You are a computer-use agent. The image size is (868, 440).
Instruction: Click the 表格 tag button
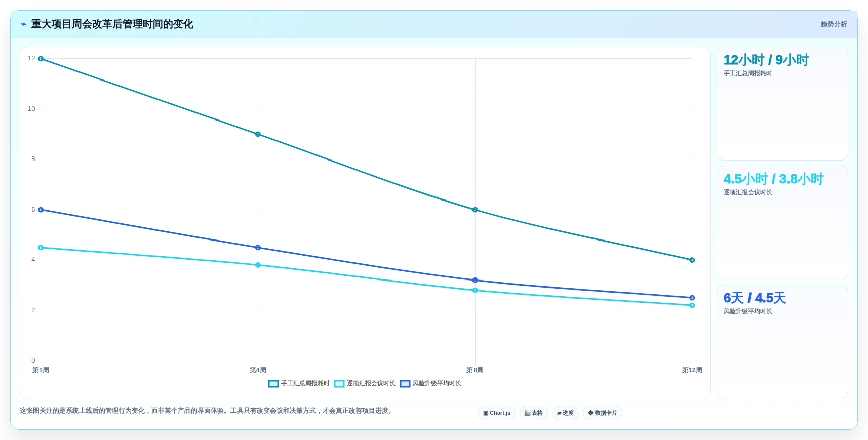tap(534, 413)
